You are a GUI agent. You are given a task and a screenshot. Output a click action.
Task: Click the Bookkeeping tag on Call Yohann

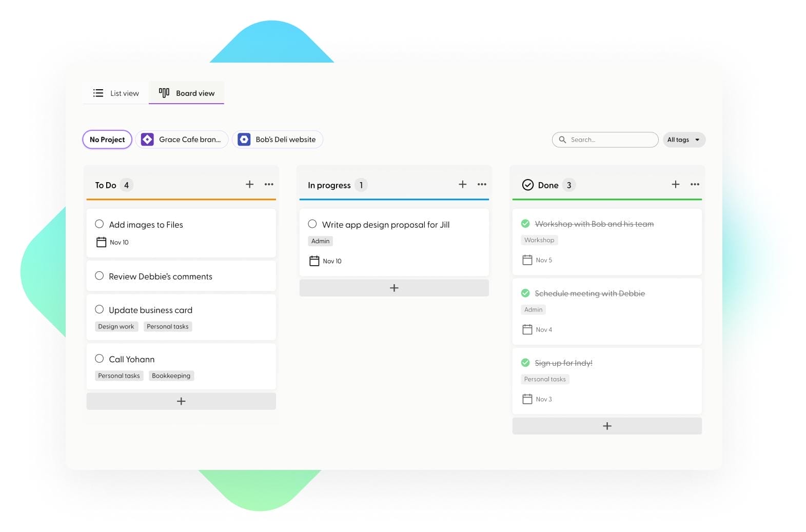pyautogui.click(x=171, y=376)
